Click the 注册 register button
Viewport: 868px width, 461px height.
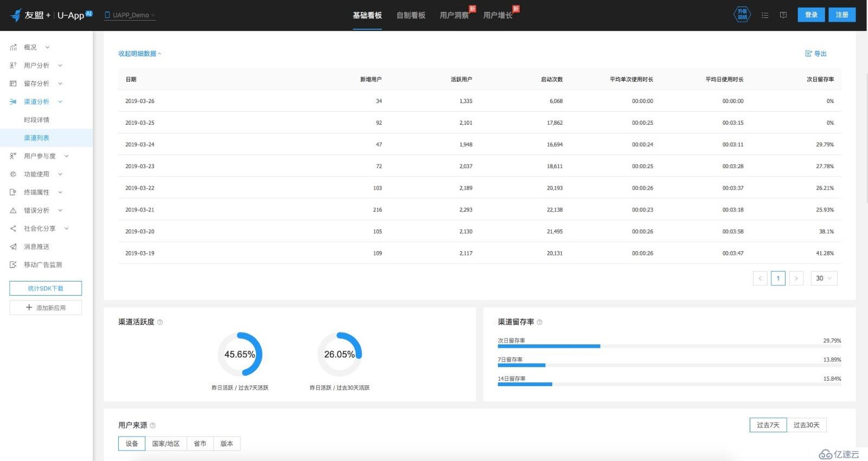pyautogui.click(x=842, y=15)
